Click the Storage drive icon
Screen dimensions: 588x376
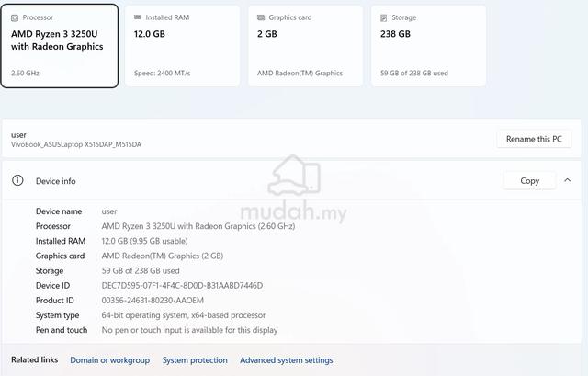click(384, 17)
